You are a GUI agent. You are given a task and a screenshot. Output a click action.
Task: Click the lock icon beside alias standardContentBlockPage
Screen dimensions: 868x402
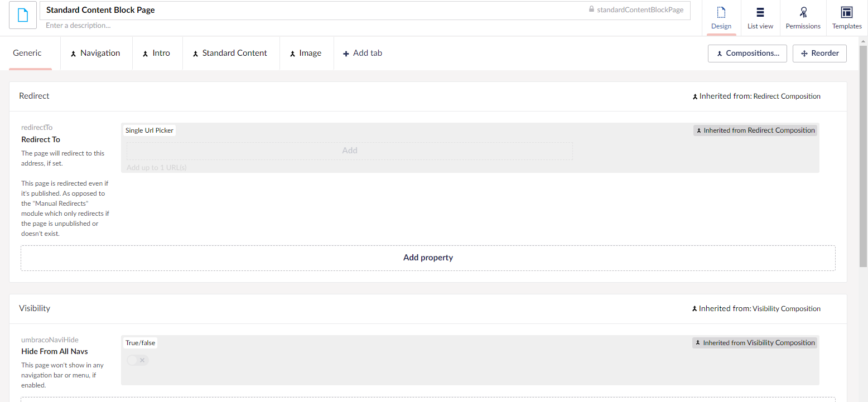tap(592, 9)
